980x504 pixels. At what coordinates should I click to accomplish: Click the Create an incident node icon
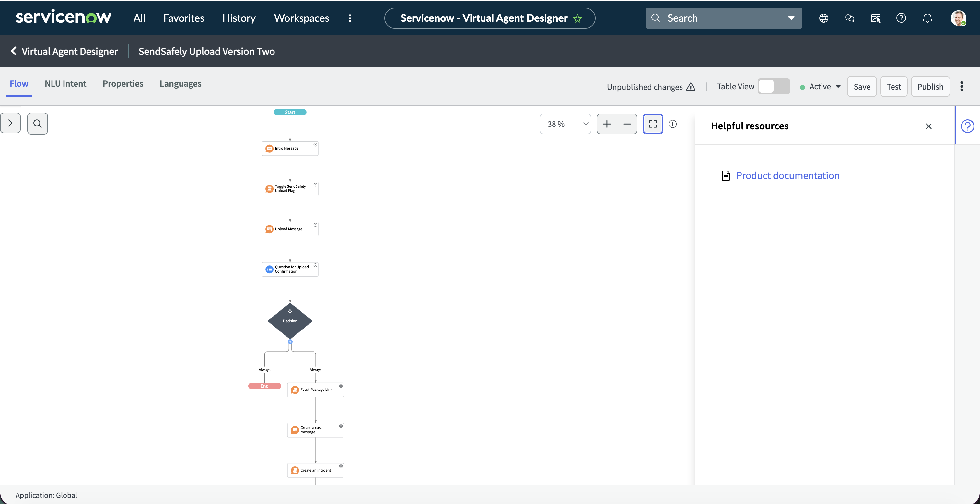click(295, 471)
